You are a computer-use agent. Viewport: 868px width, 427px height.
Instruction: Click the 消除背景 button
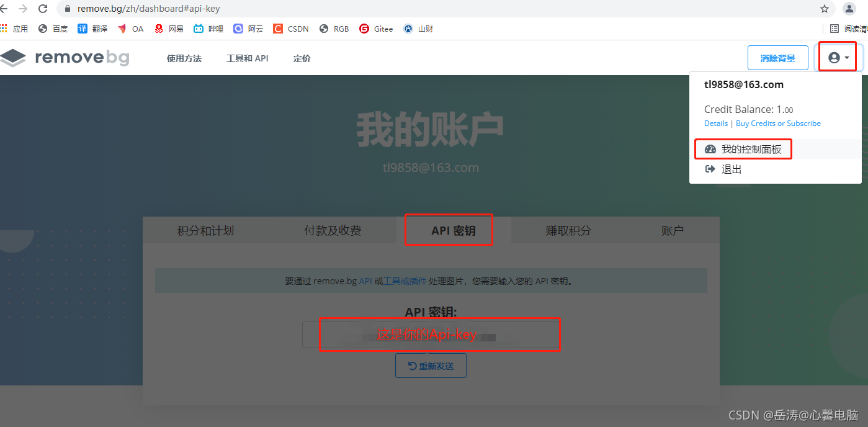[x=778, y=58]
